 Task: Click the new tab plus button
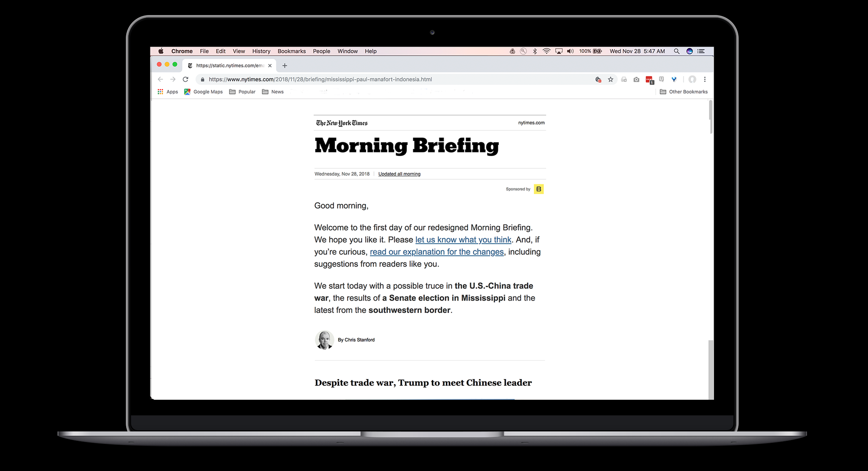coord(285,64)
